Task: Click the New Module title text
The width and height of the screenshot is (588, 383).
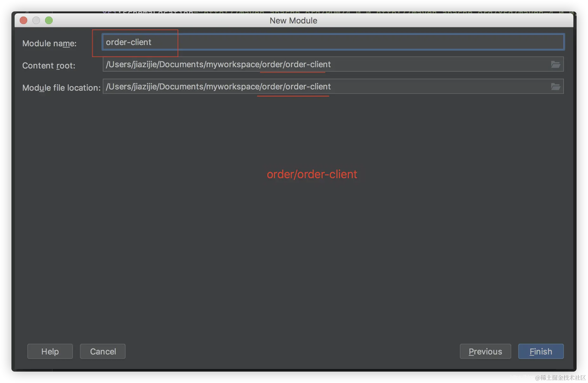Action: tap(293, 21)
